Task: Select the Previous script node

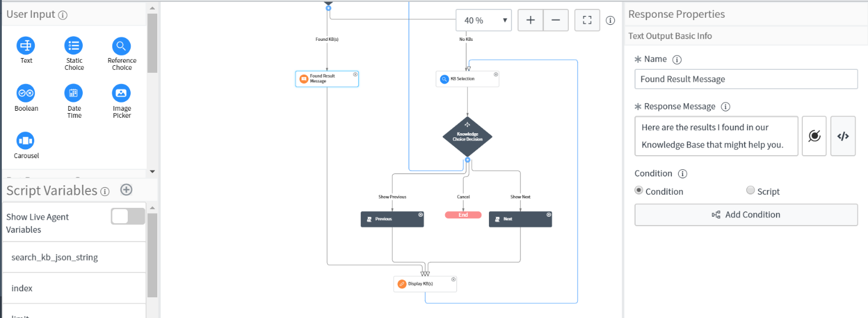Action: (x=392, y=219)
